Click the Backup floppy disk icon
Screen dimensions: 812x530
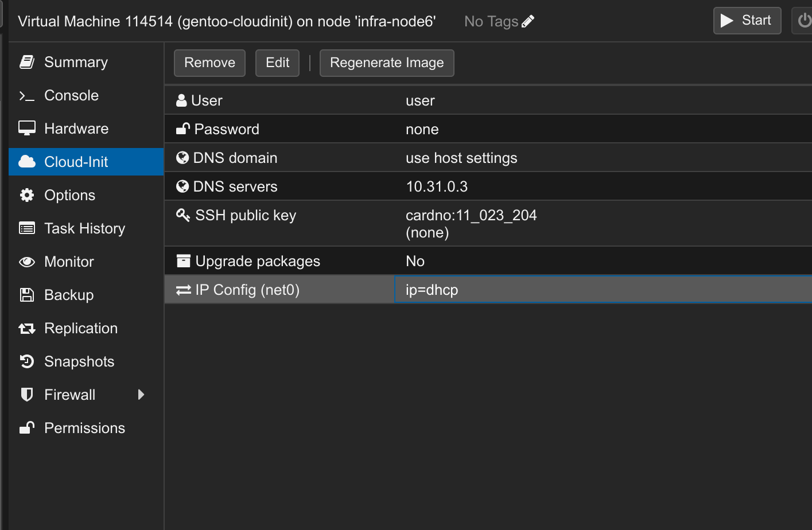click(27, 295)
